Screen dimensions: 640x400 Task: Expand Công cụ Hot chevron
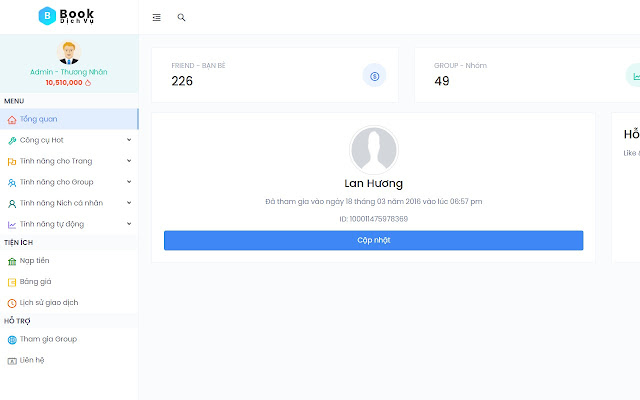pos(129,140)
